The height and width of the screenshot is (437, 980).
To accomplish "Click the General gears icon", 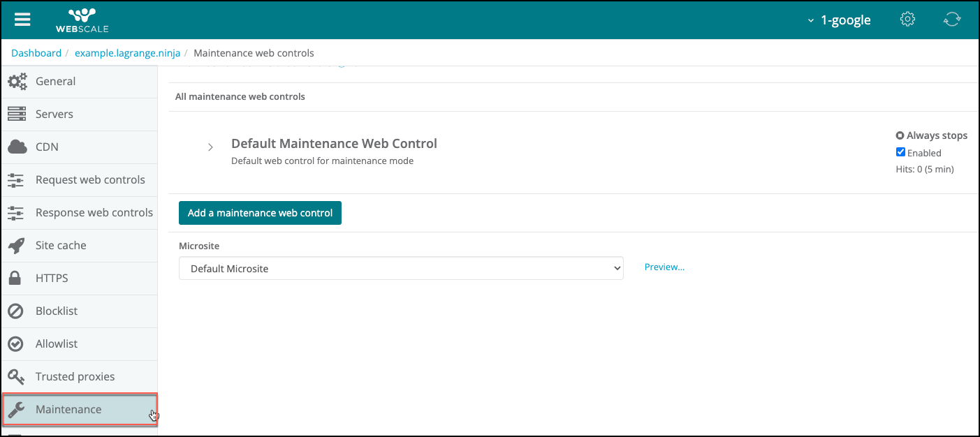I will pos(17,82).
